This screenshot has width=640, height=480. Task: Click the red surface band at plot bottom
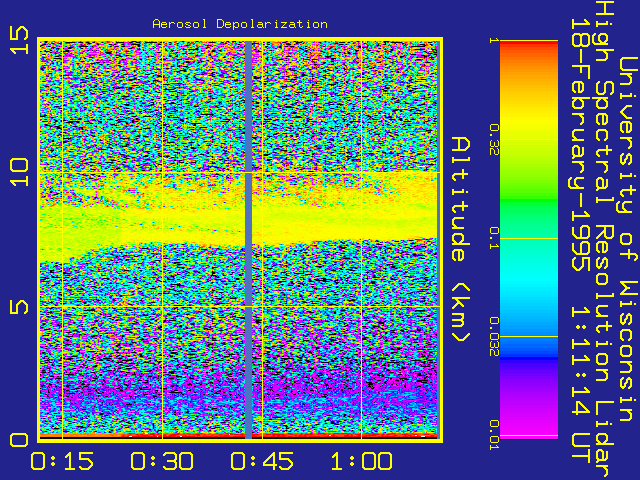click(x=238, y=436)
